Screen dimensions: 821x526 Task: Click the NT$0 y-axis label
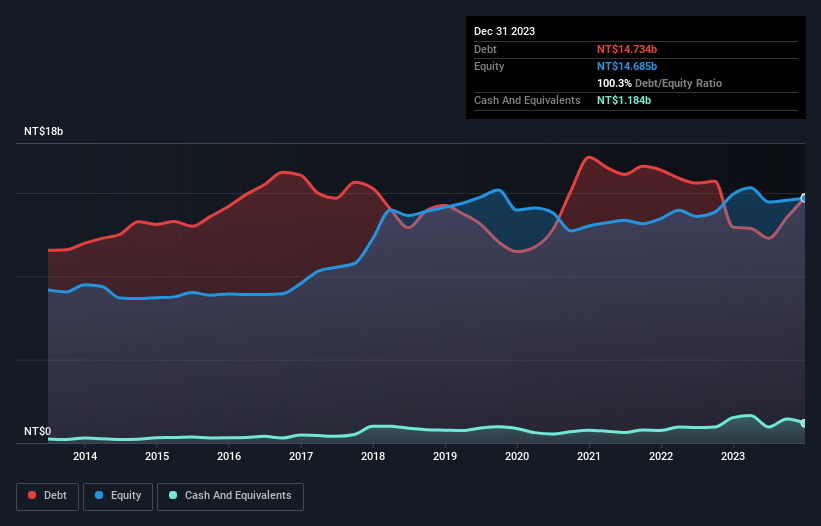point(38,431)
